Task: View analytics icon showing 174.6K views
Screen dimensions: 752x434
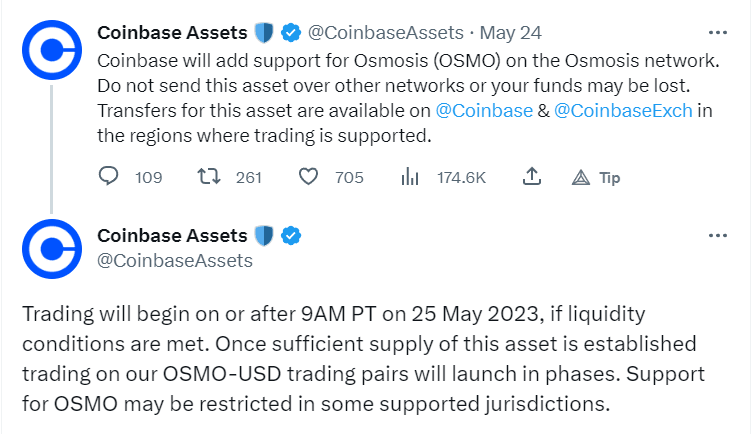Action: (410, 176)
